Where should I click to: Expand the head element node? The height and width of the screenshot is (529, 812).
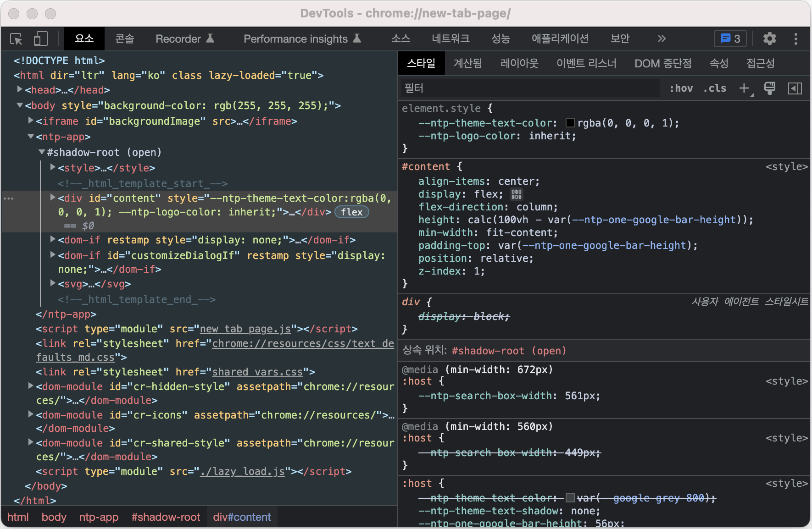pos(20,89)
